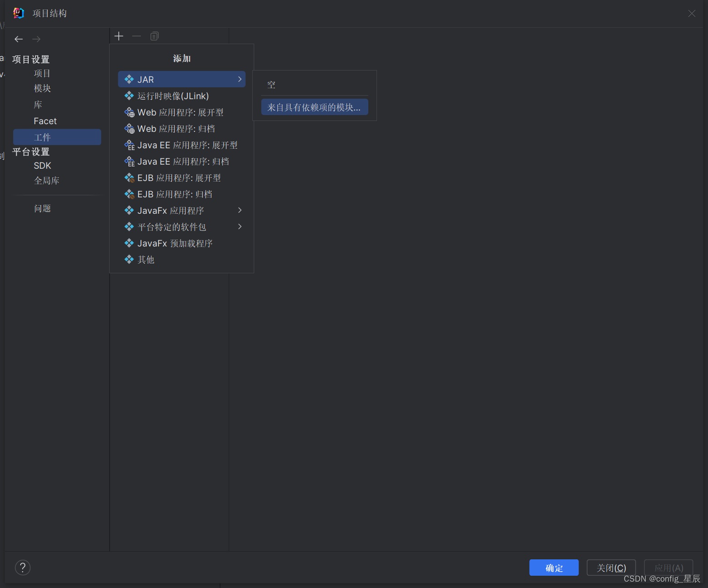Click the JavaFx 预加载程序 item icon
Viewport: 708px width, 588px height.
coord(129,243)
